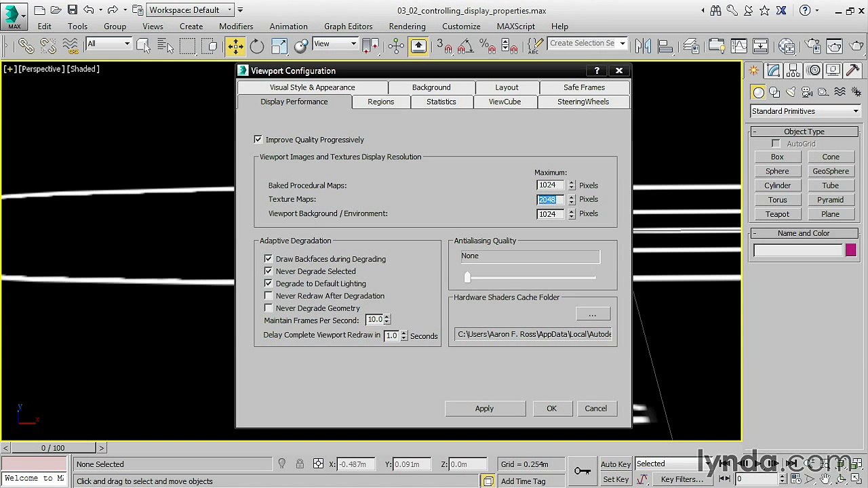This screenshot has width=868, height=488.
Task: Uncheck Draw Backfaces during Degrading
Action: tap(269, 259)
